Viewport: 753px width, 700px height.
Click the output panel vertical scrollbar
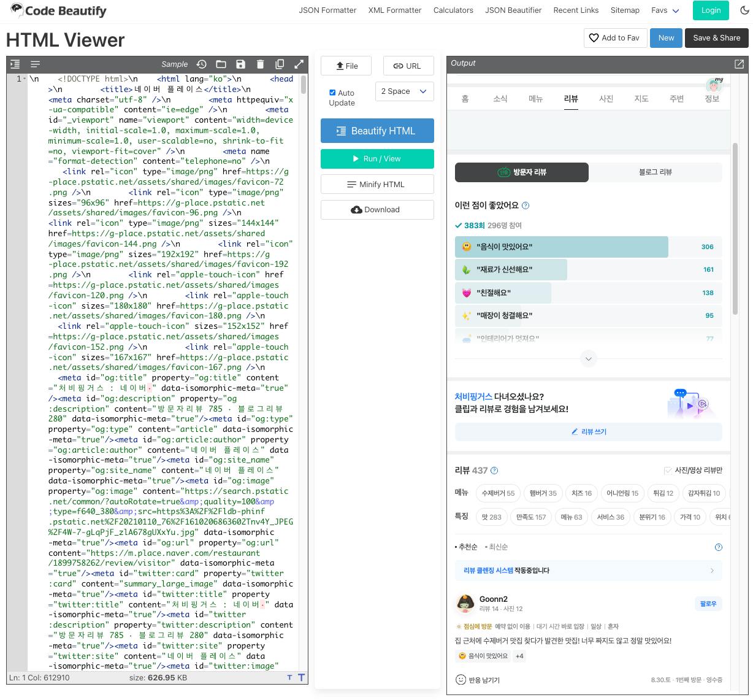pyautogui.click(x=735, y=229)
